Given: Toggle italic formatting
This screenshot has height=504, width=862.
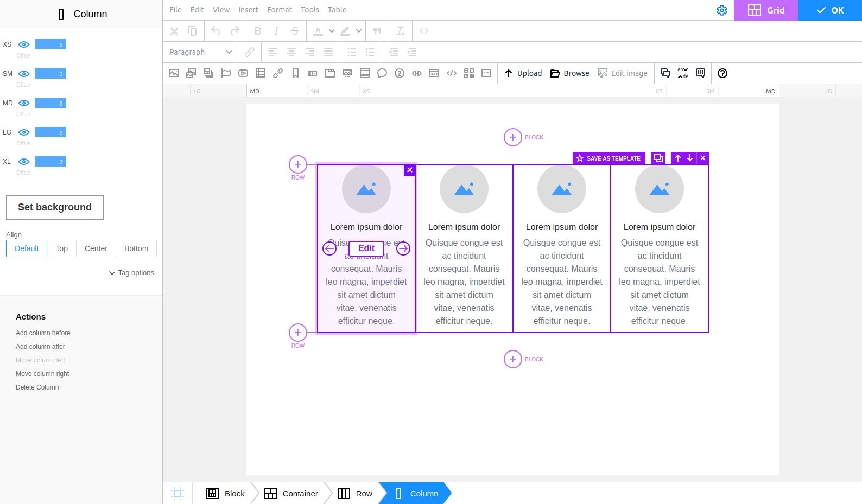Looking at the screenshot, I should [276, 31].
